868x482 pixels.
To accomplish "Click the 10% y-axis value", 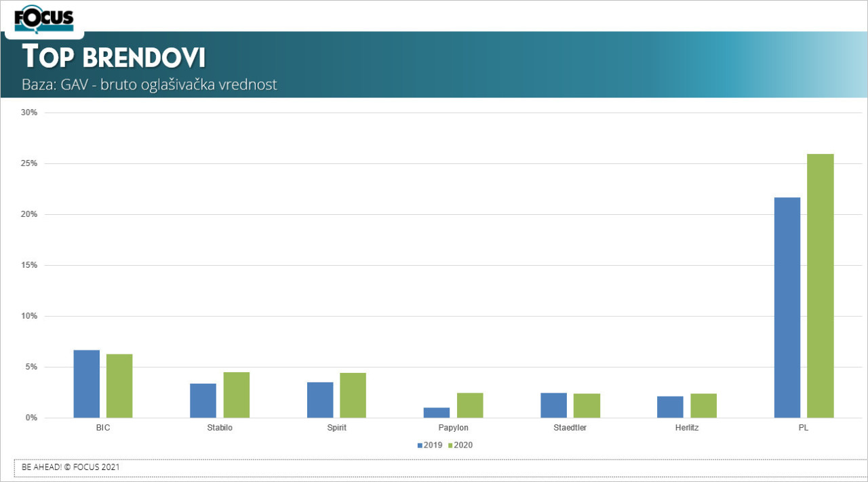I will coord(29,316).
